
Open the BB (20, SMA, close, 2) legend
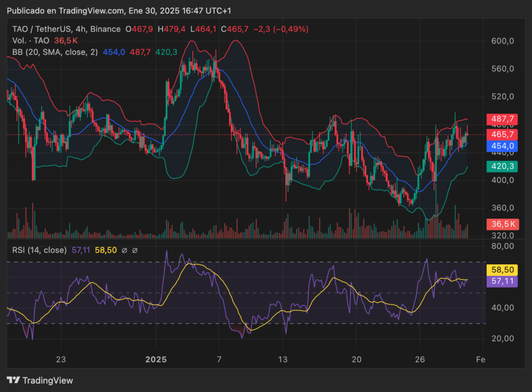click(x=55, y=52)
